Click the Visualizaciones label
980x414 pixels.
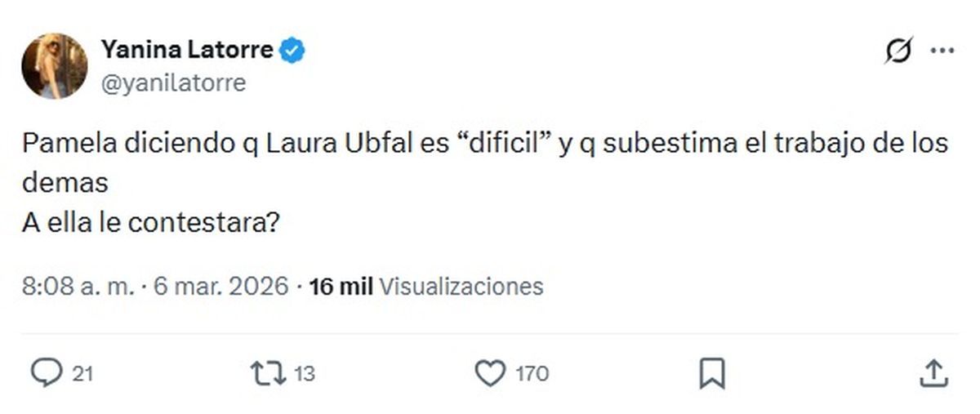[x=461, y=287]
